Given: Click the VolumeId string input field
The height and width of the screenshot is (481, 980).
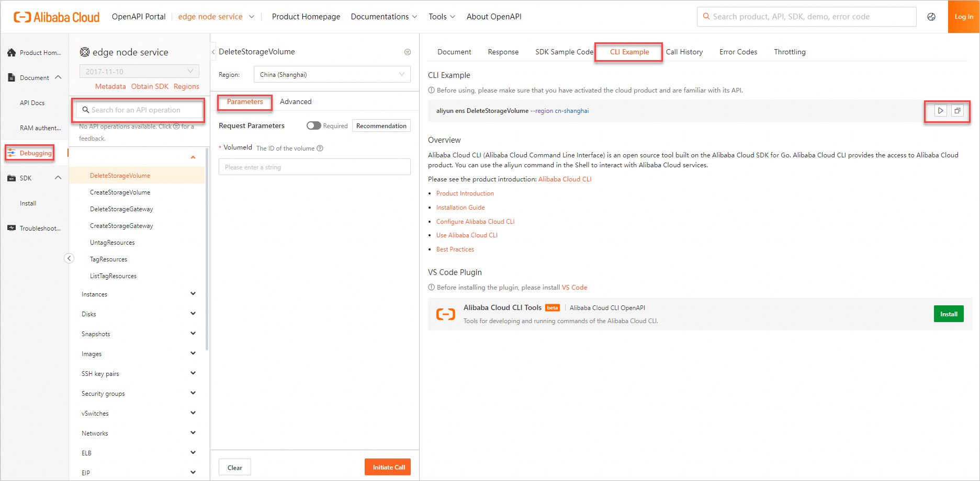Looking at the screenshot, I should (x=314, y=167).
